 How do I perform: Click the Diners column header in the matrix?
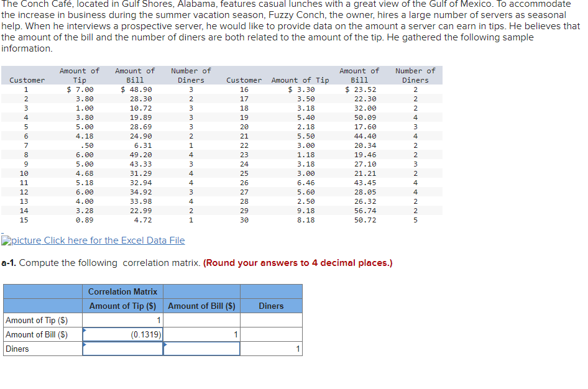[271, 306]
